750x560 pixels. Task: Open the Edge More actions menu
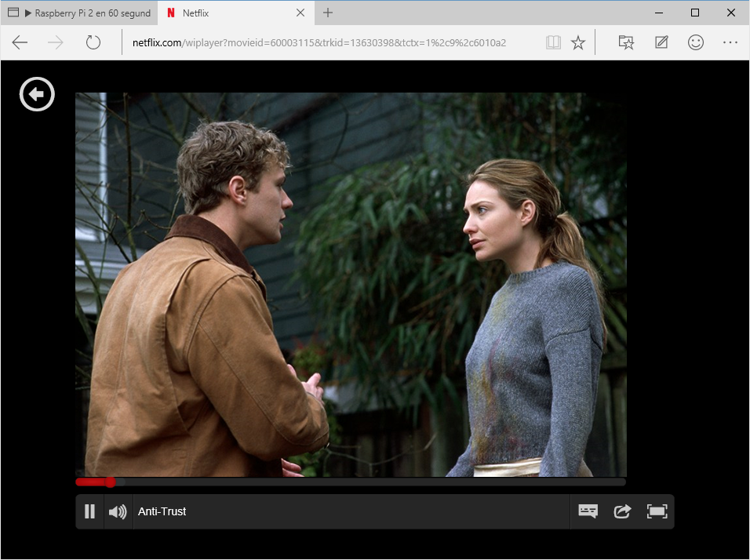(x=730, y=42)
